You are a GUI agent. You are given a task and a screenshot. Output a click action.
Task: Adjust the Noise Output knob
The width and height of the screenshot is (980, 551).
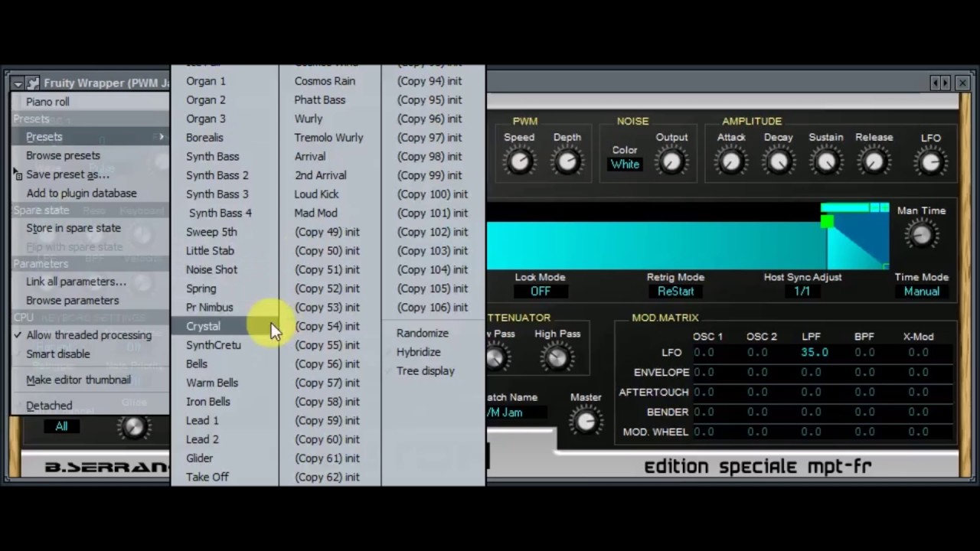pyautogui.click(x=671, y=161)
